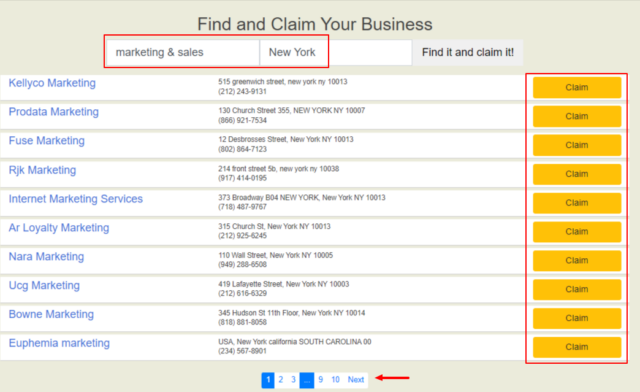Claim Internet Marketing Services
Screen dimensions: 640x392
(x=577, y=203)
